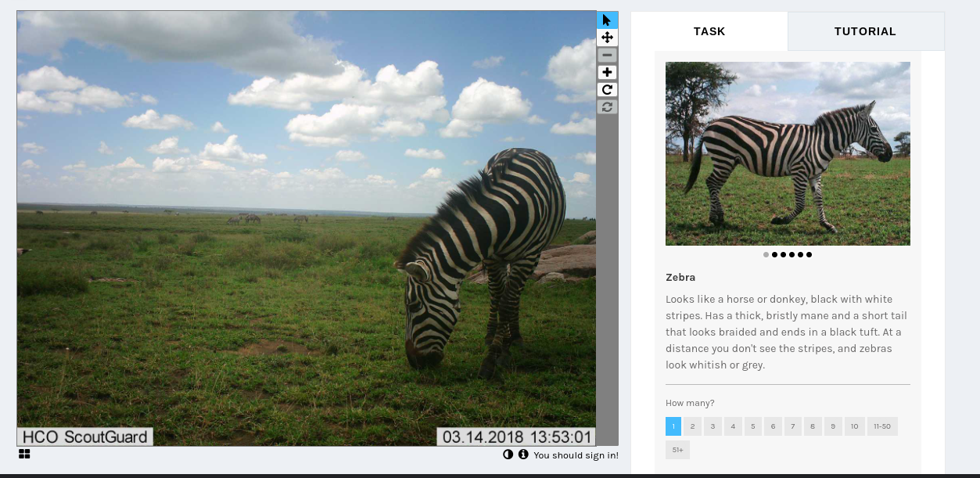Click the "You should sign in!" message
The height and width of the screenshot is (478, 980).
(576, 455)
